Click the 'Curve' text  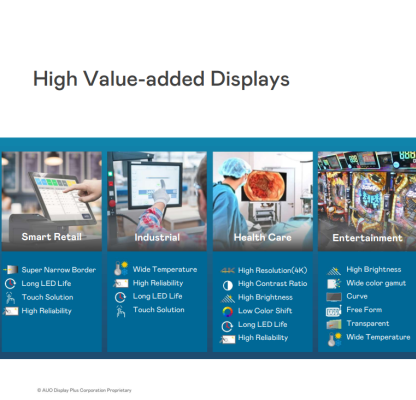357,296
